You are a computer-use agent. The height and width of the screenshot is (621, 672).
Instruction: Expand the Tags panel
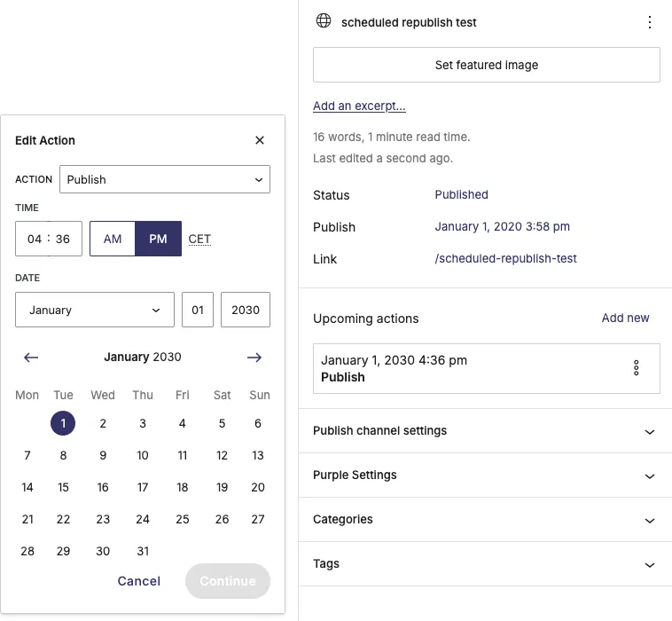pos(485,564)
